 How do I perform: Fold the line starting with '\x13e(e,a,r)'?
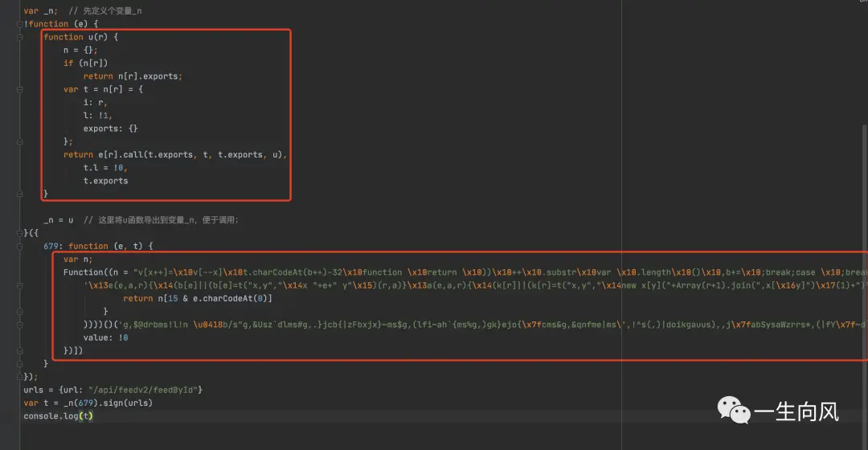pos(19,285)
